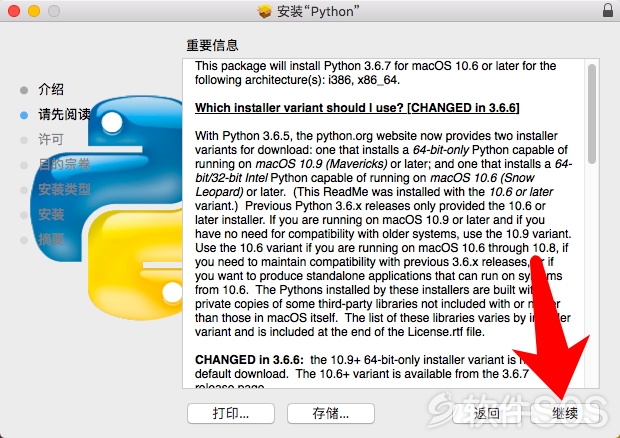Select the 介绍 step in the sidebar
The width and height of the screenshot is (620, 438).
coord(51,89)
